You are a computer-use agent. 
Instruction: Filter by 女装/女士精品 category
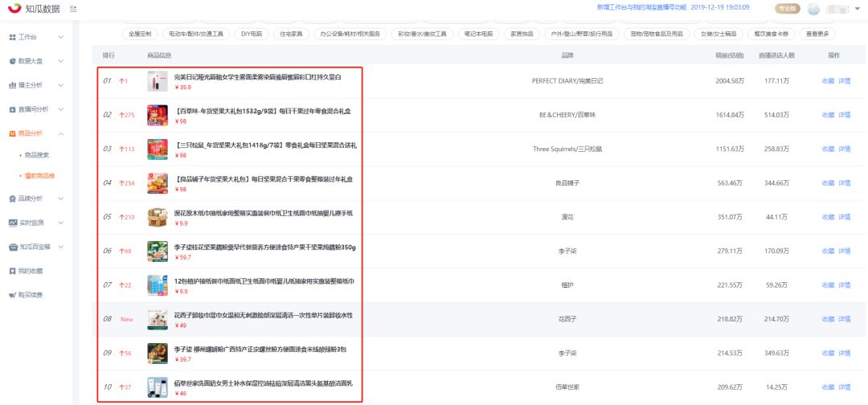(x=718, y=34)
